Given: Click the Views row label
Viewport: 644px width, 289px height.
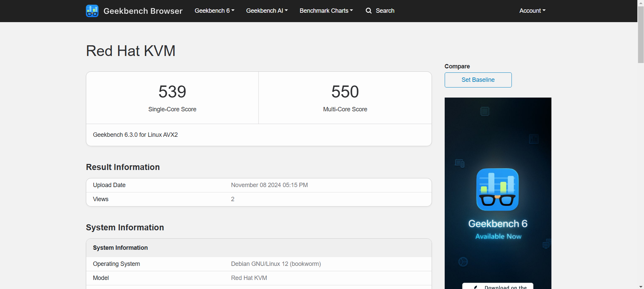Looking at the screenshot, I should [101, 199].
